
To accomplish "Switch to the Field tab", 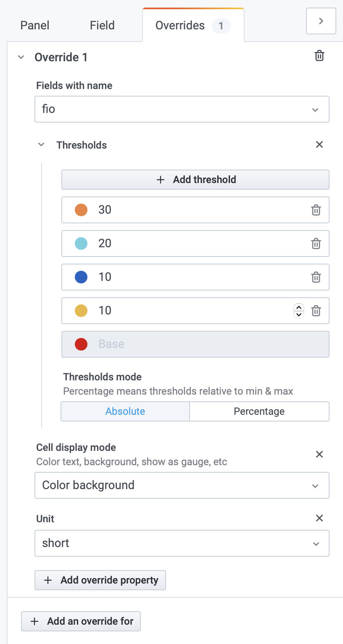I will click(102, 25).
